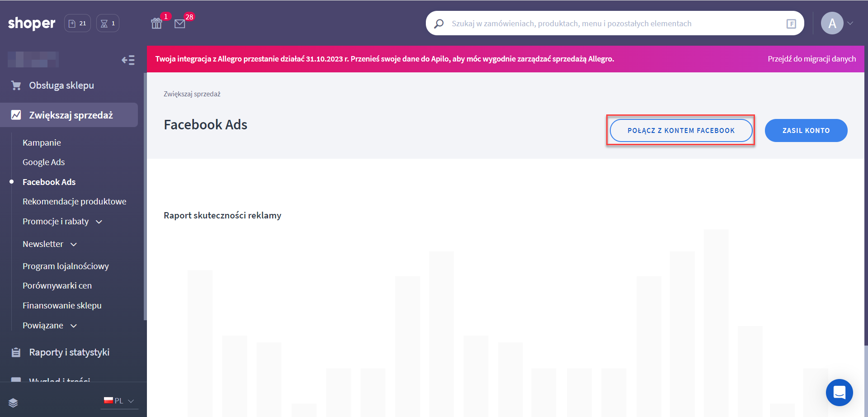Image resolution: width=868 pixels, height=417 pixels.
Task: Click the Allegro integration warning text
Action: pyautogui.click(x=385, y=59)
